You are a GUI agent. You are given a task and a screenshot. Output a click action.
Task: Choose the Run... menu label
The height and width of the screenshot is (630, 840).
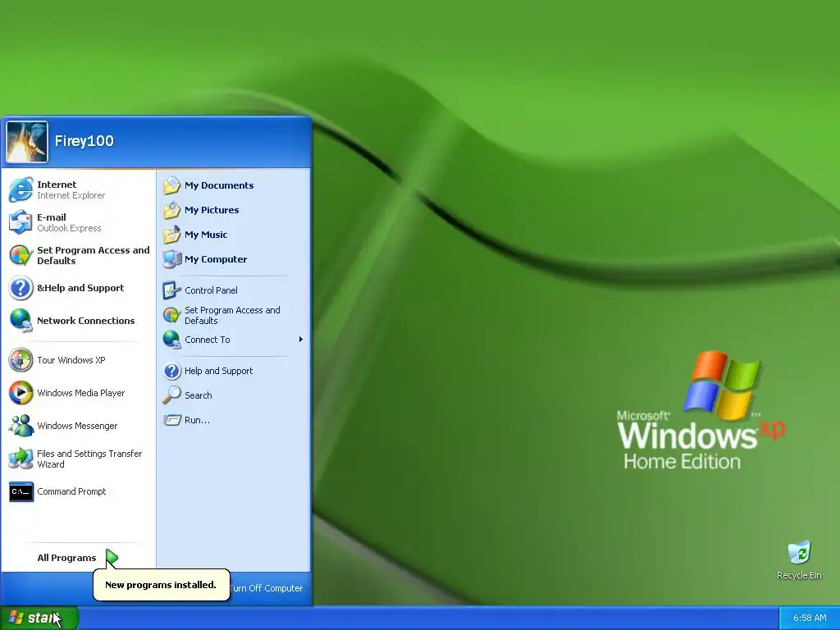point(197,420)
